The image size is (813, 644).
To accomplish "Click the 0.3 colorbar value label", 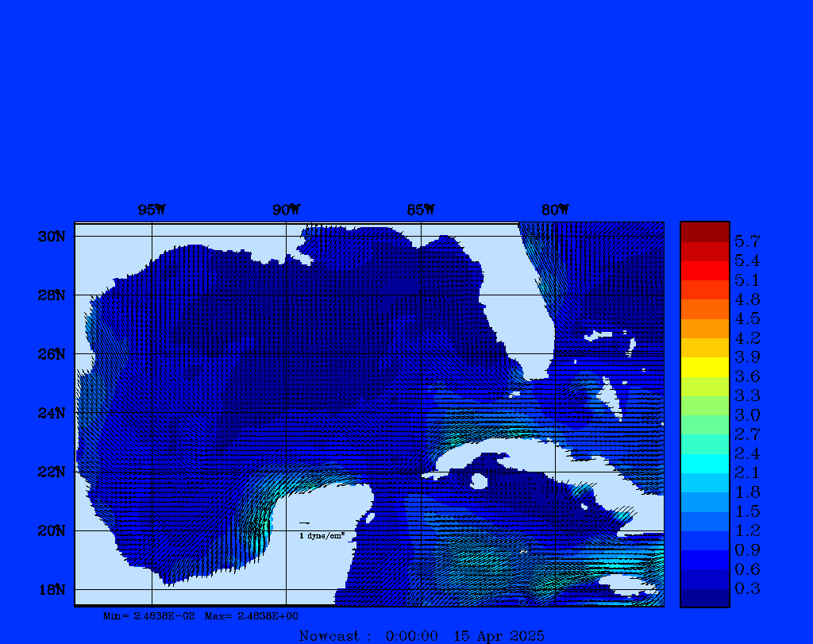I will [747, 588].
